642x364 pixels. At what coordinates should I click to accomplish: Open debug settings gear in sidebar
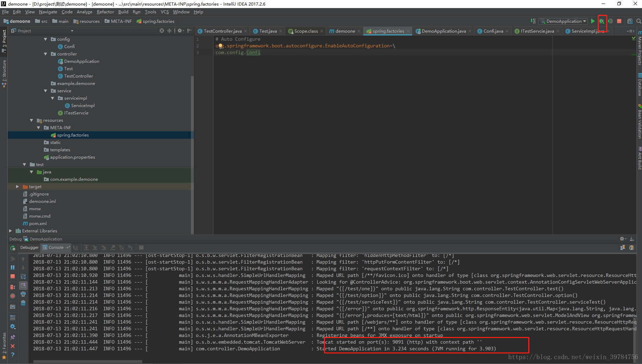click(13, 326)
